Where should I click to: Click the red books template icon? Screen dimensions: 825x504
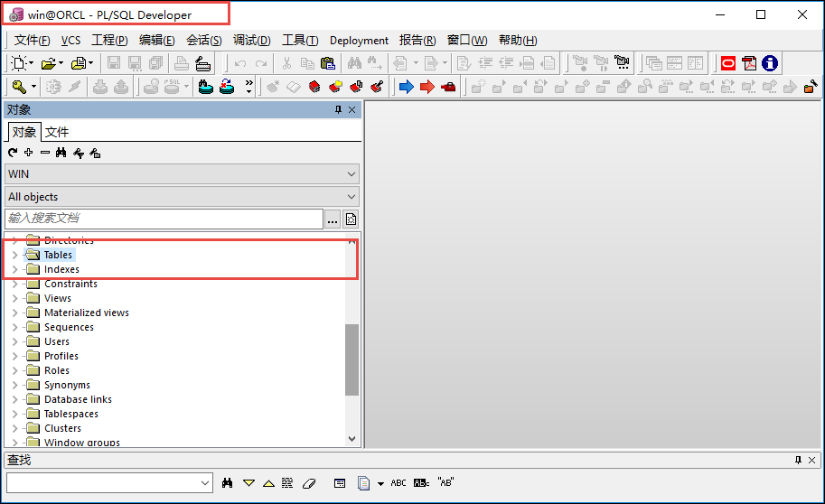pos(314,87)
